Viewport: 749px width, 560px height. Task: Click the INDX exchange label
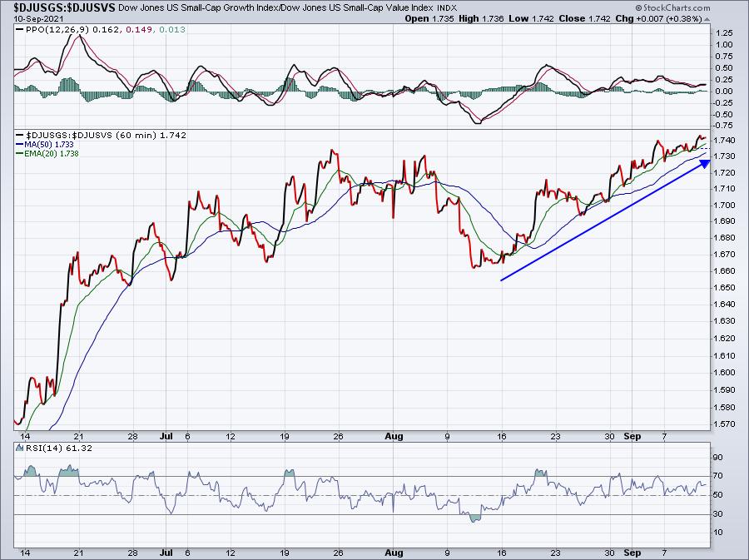click(447, 8)
